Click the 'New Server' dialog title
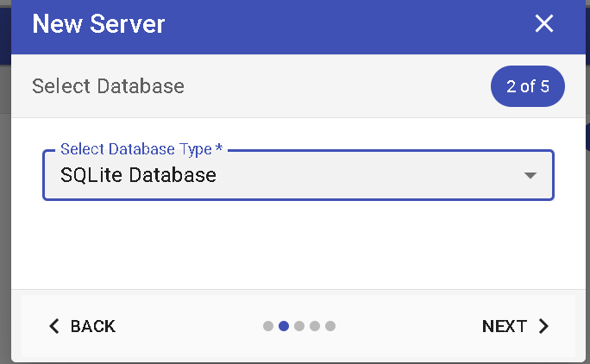This screenshot has width=590, height=364. (98, 24)
